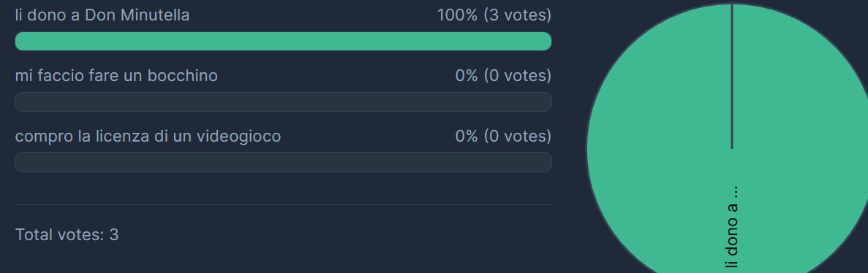Click the '0%' value beside the videogioco option
The height and width of the screenshot is (273, 868).
tap(467, 135)
